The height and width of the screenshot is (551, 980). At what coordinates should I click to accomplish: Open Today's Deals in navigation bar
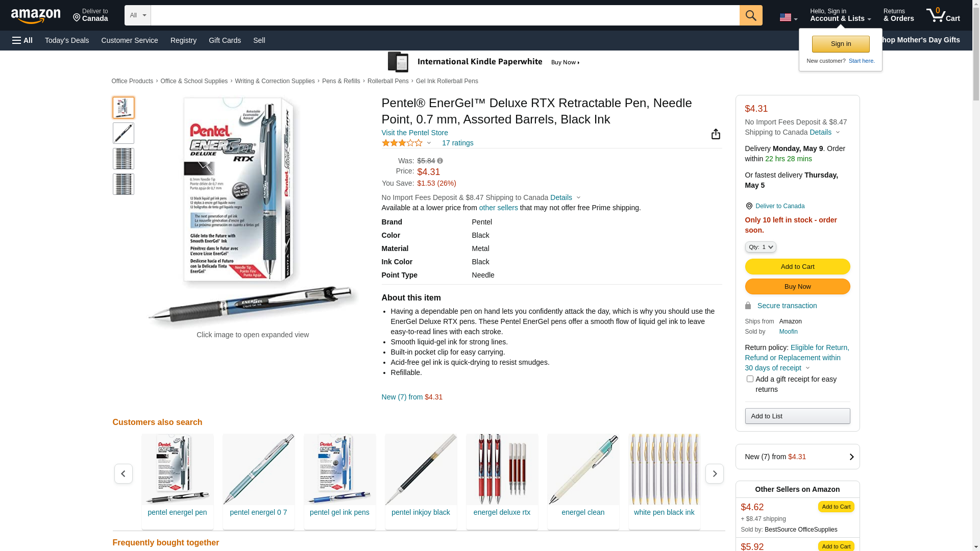[x=67, y=40]
